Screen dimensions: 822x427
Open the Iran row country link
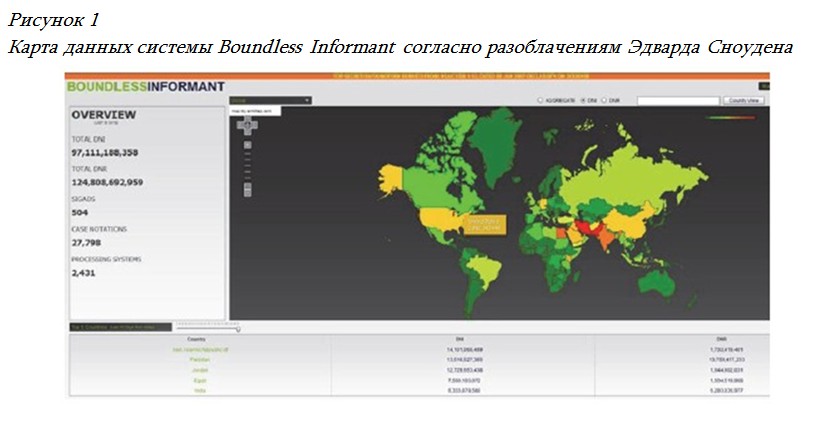click(x=201, y=349)
